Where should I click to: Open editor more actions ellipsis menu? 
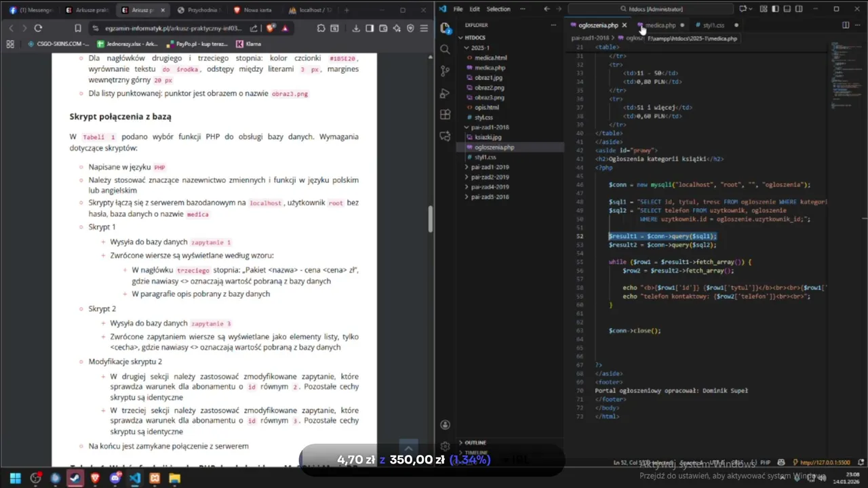[859, 25]
